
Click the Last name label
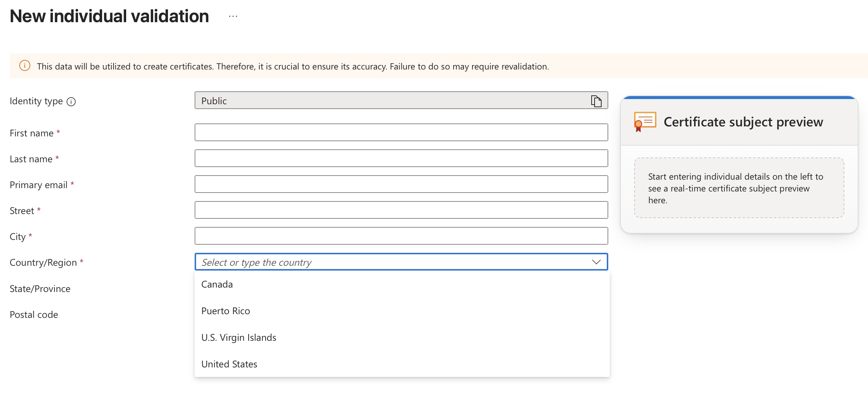coord(31,159)
